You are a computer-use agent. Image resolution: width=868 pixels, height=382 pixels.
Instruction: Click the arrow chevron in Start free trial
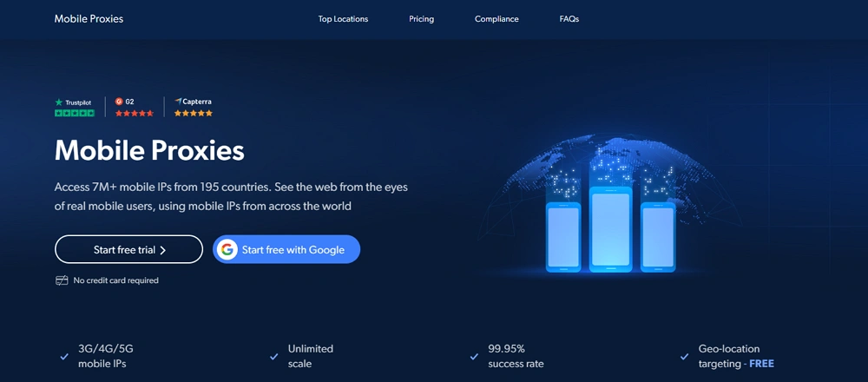[x=163, y=250]
